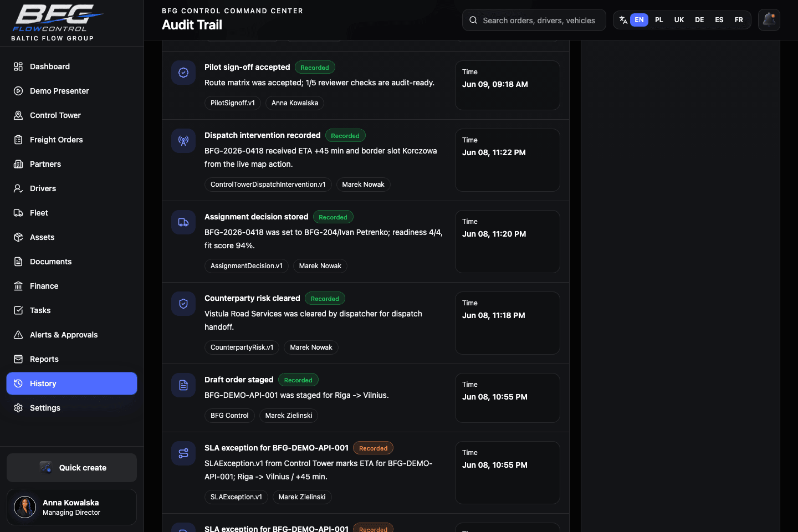Switch language to ES

coord(719,20)
